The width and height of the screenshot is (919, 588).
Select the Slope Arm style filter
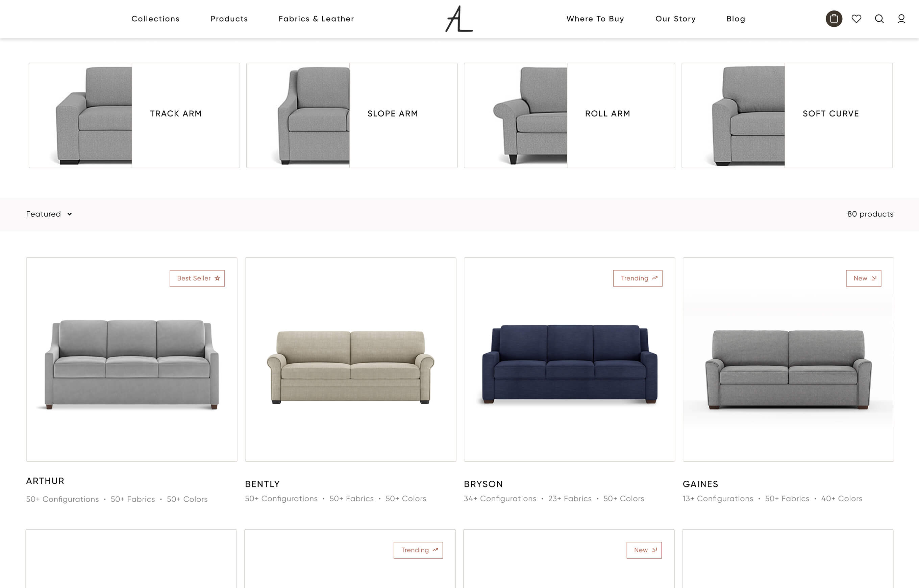(352, 115)
